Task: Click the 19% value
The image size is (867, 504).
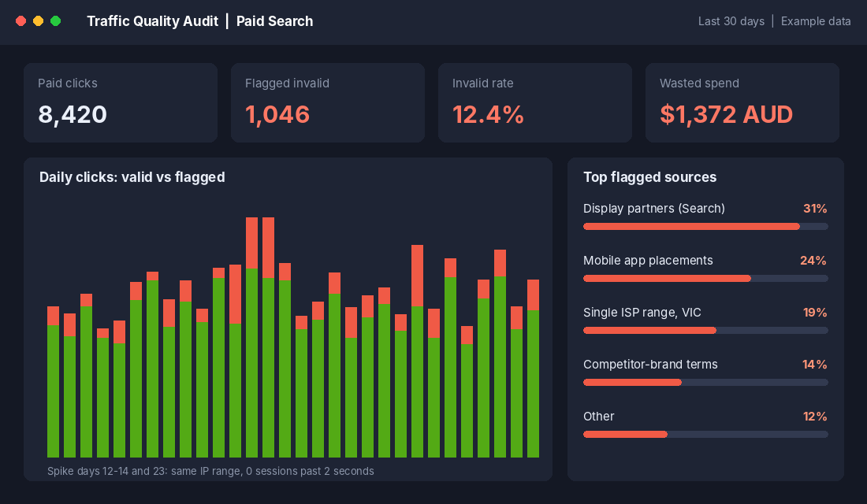Action: pos(815,312)
